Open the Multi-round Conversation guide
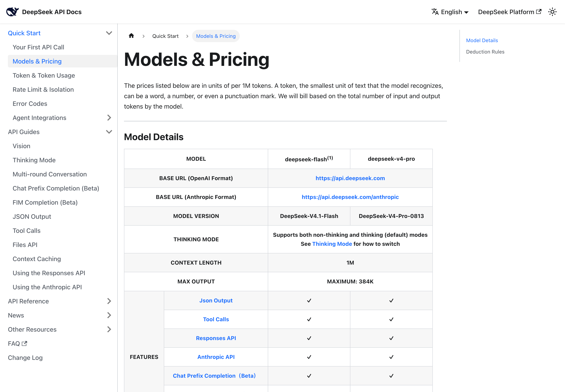The image size is (565, 392). [50, 174]
